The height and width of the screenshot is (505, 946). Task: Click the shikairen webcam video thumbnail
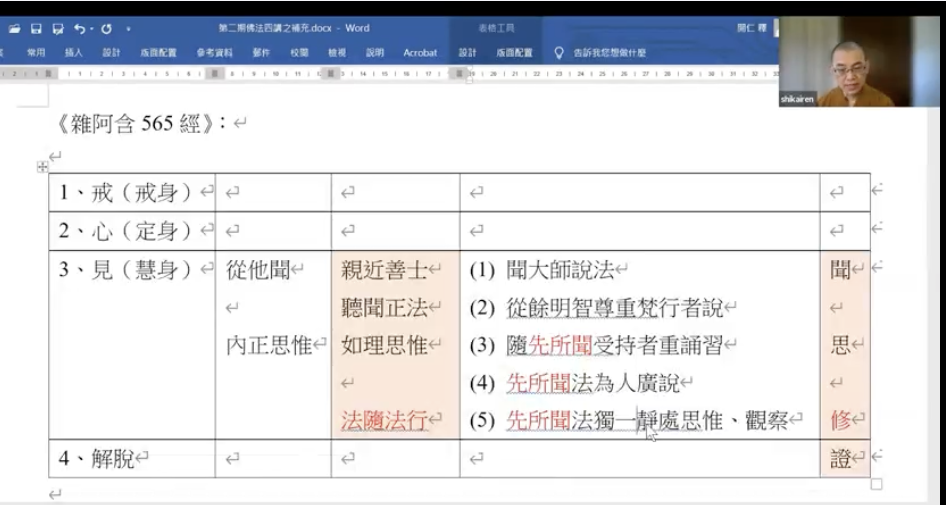click(860, 62)
